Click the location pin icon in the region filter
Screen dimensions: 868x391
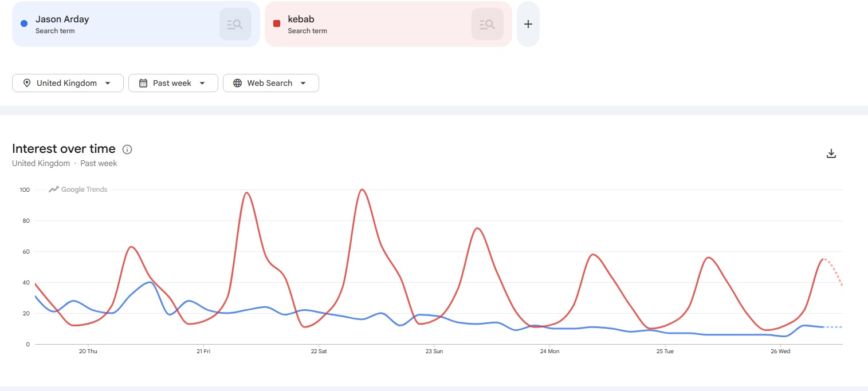[26, 83]
